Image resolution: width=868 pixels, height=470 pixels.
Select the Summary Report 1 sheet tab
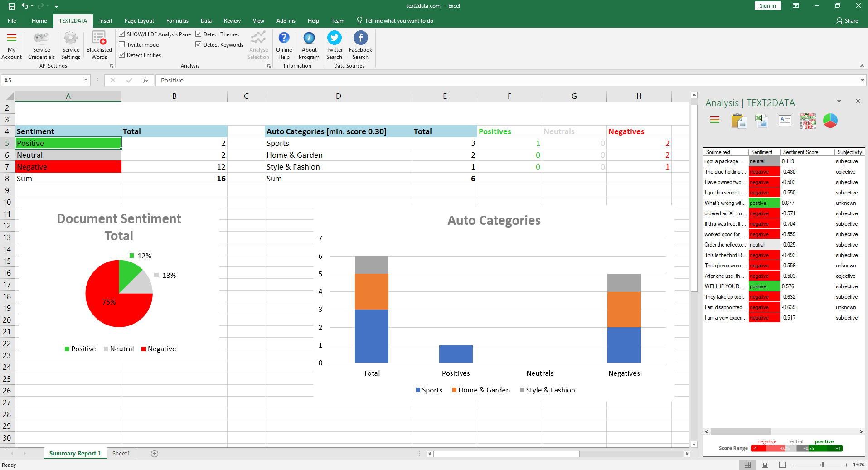tap(75, 454)
